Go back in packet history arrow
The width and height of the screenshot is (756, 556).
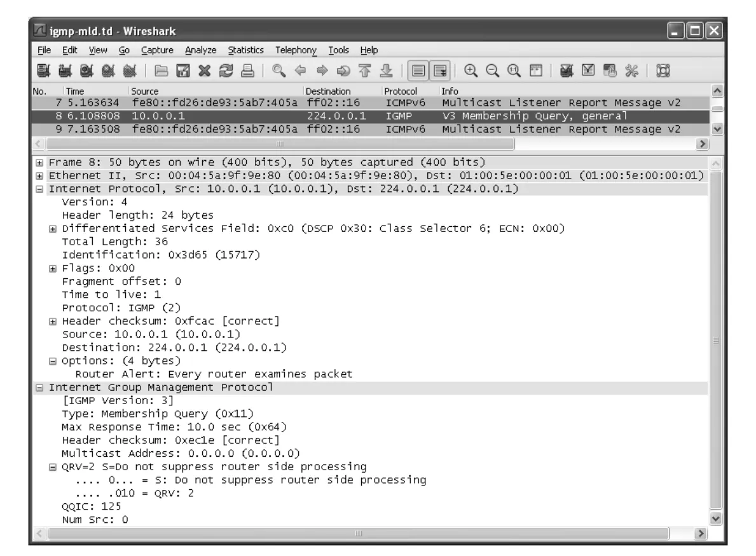[x=300, y=71]
